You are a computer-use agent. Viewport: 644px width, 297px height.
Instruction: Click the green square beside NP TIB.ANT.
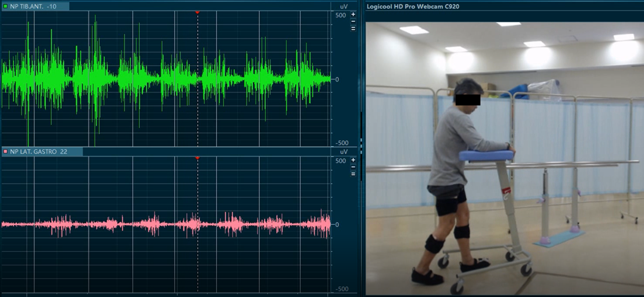pyautogui.click(x=6, y=6)
